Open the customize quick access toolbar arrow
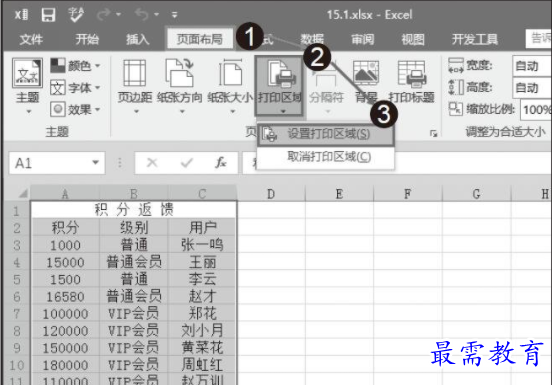Image resolution: width=552 pixels, height=385 pixels. (174, 15)
